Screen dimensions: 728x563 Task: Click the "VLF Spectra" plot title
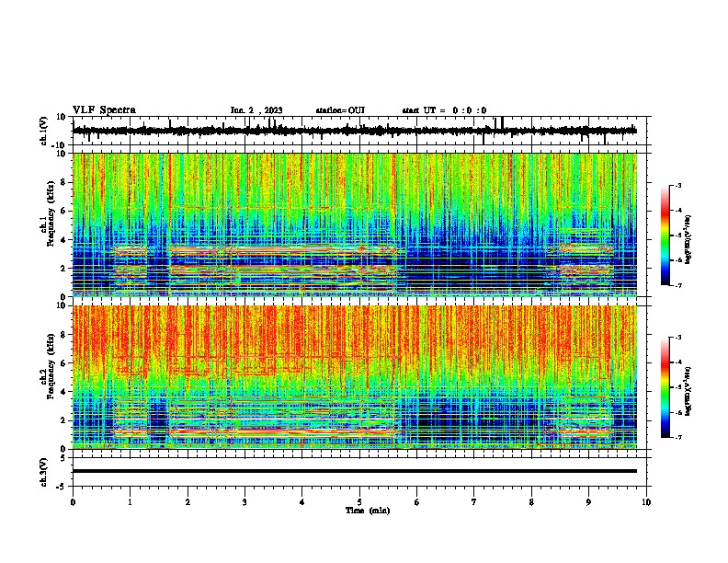click(x=104, y=109)
